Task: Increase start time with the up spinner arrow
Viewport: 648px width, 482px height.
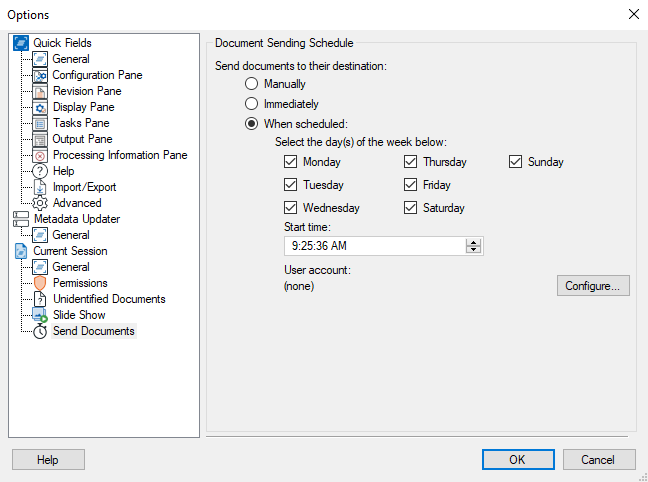Action: click(x=473, y=242)
